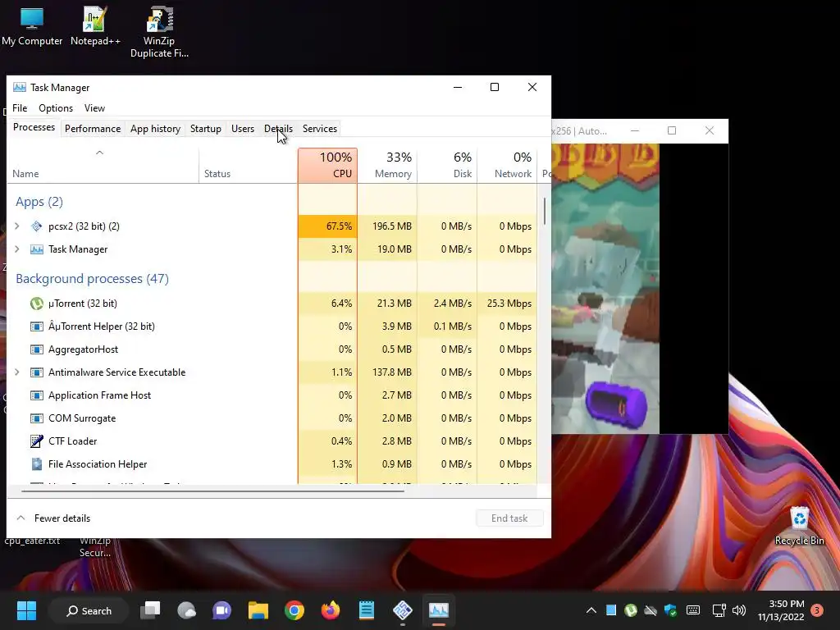
Task: Click the Task Manager process row icon
Action: coord(36,249)
